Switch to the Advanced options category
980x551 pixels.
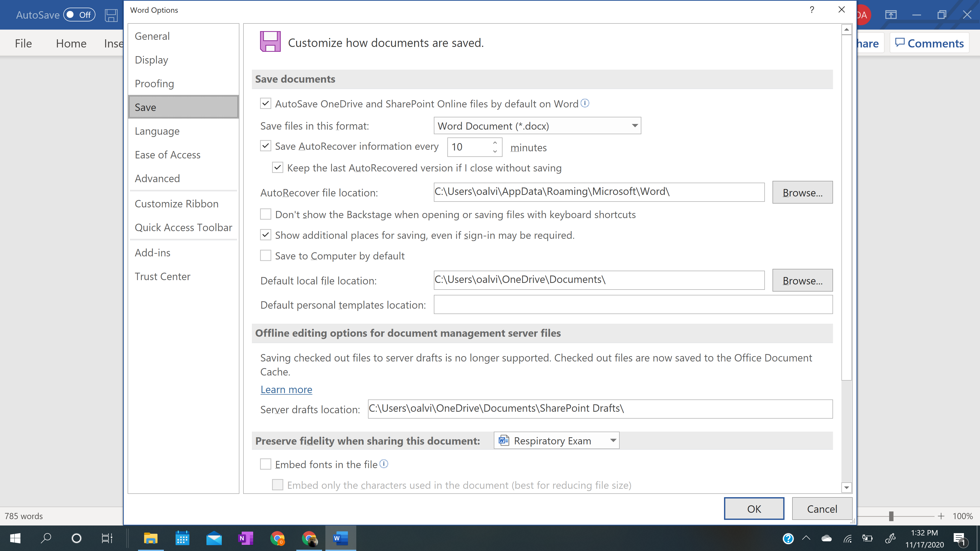coord(157,178)
